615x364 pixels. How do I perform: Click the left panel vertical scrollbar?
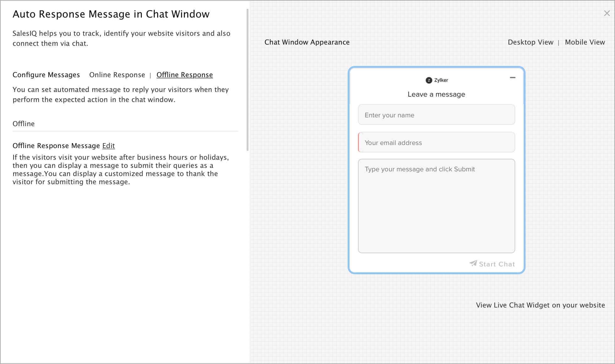tap(248, 80)
